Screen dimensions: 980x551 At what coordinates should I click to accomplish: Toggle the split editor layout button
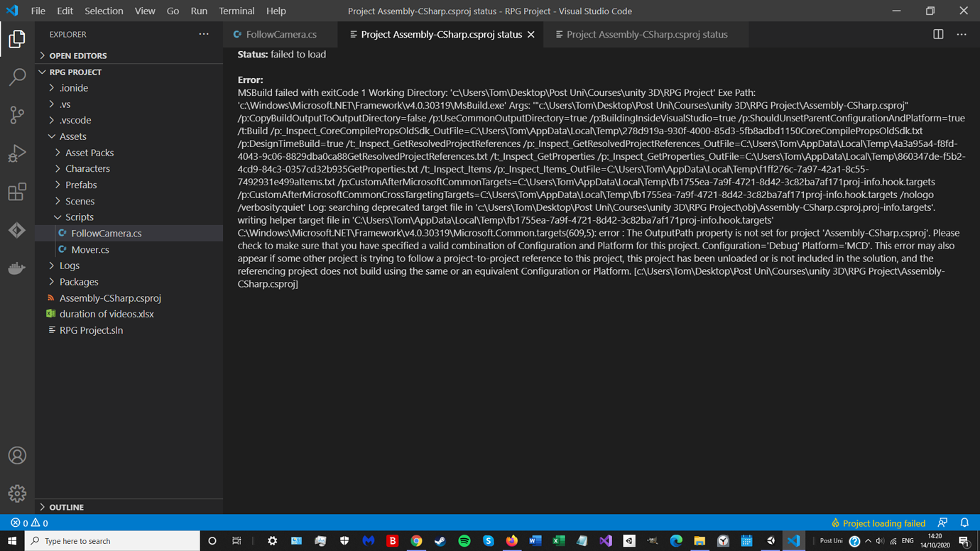(x=937, y=33)
